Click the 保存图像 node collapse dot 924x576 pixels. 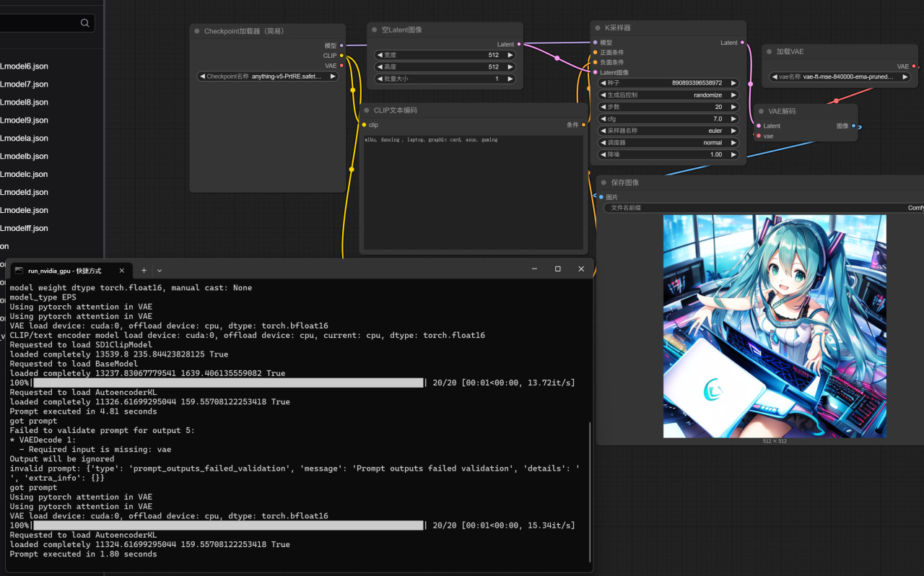603,183
